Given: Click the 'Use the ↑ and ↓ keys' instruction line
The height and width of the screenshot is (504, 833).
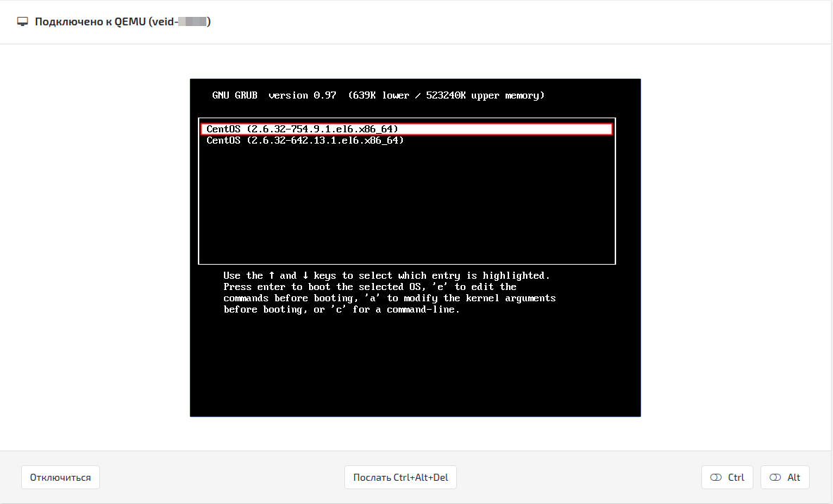Looking at the screenshot, I should 387,276.
